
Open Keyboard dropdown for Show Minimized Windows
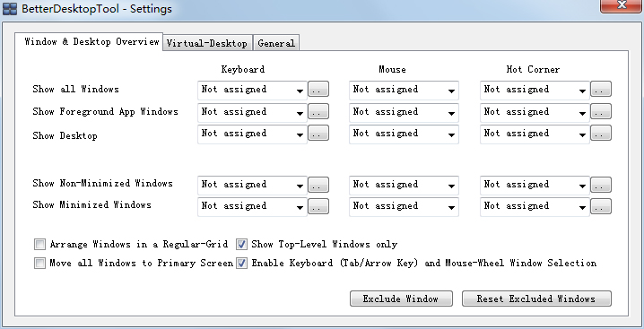click(x=252, y=206)
